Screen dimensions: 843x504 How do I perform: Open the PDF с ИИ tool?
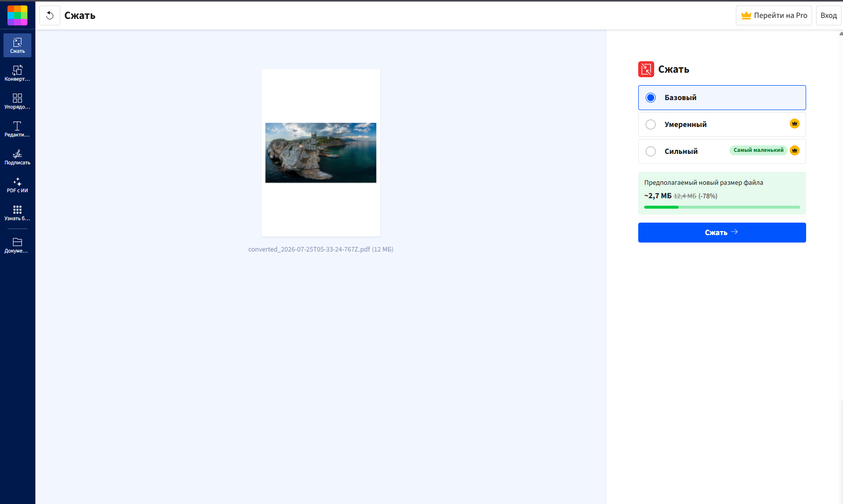tap(17, 185)
